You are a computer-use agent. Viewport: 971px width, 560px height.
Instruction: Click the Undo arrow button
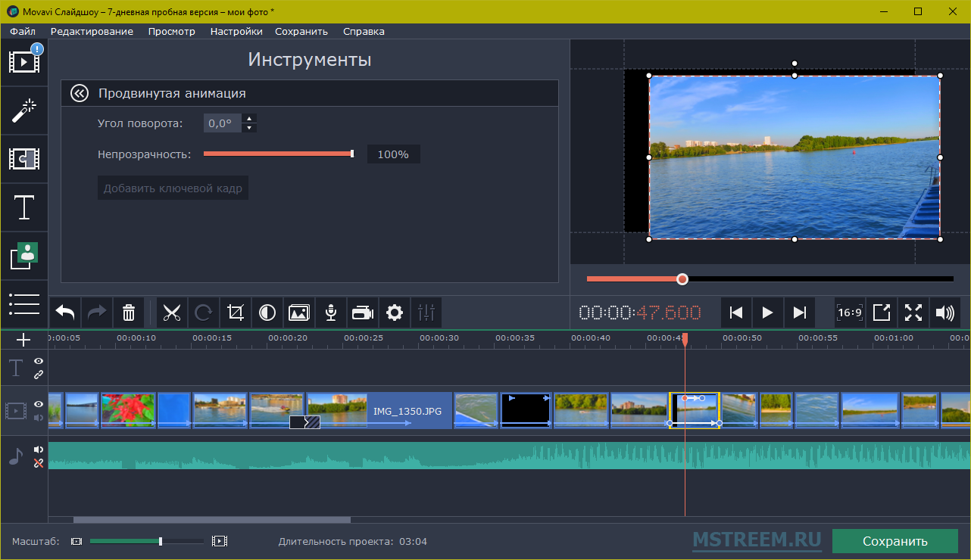(65, 313)
